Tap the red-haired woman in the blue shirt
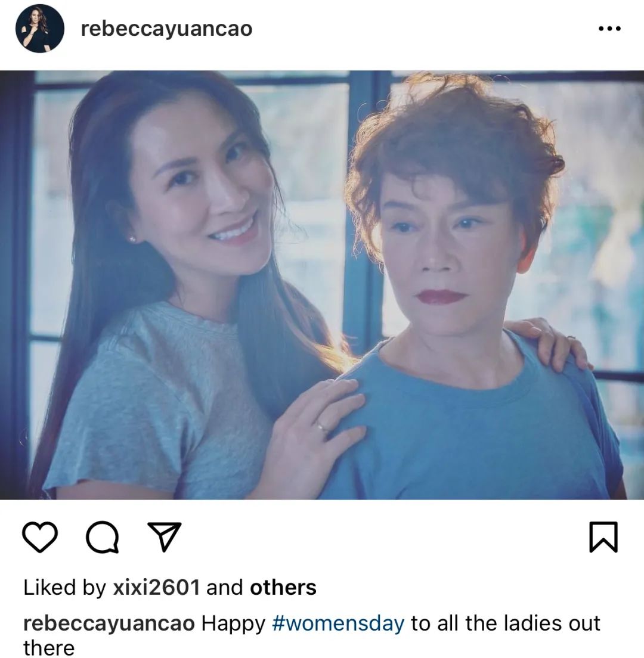This screenshot has width=644, height=658. (470, 294)
